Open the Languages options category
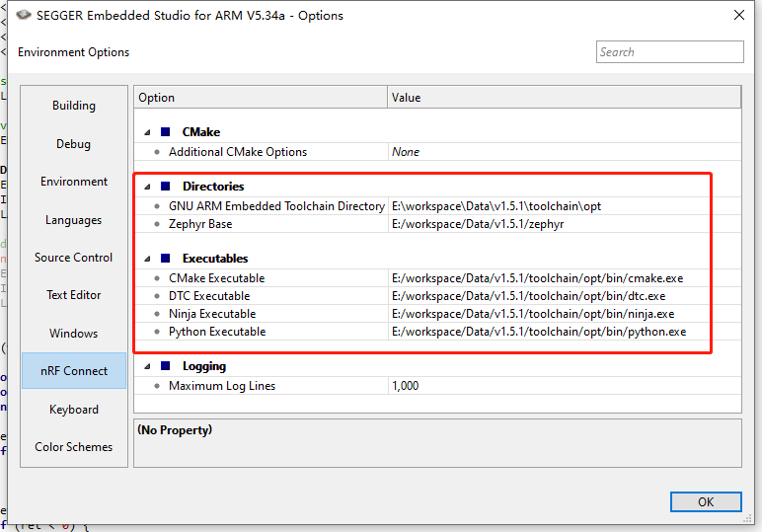This screenshot has height=532, width=762. pos(73,220)
